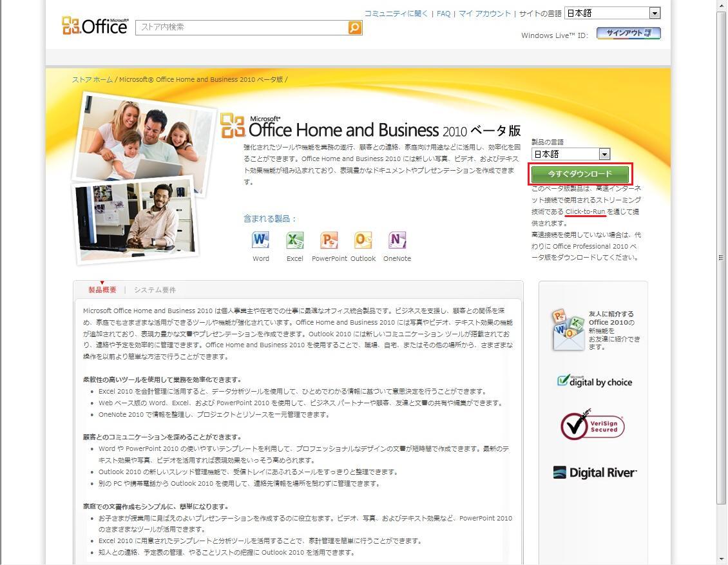This screenshot has height=565, width=728.
Task: Click the 含まれる製品 heading
Action: (270, 218)
